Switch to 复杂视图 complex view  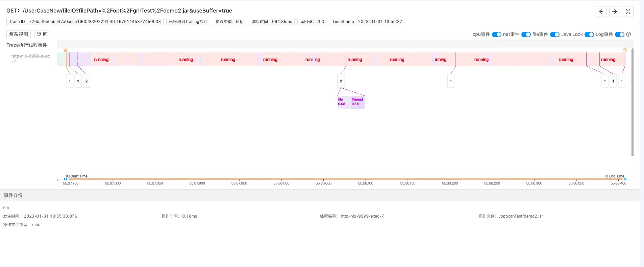(19, 34)
